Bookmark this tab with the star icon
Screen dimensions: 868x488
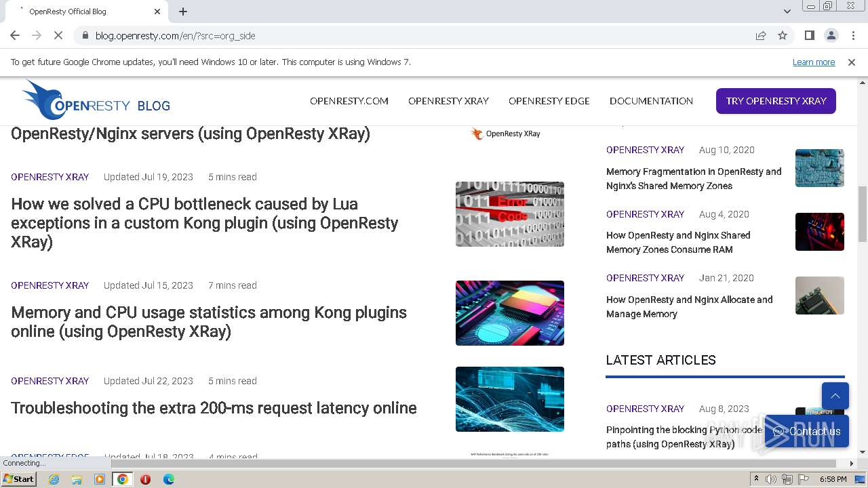tap(783, 35)
